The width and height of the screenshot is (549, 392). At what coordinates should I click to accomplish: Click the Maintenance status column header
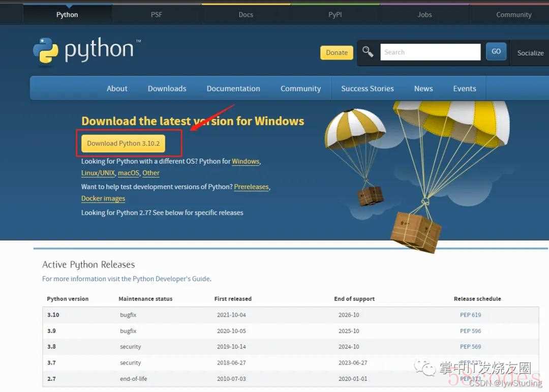click(146, 299)
